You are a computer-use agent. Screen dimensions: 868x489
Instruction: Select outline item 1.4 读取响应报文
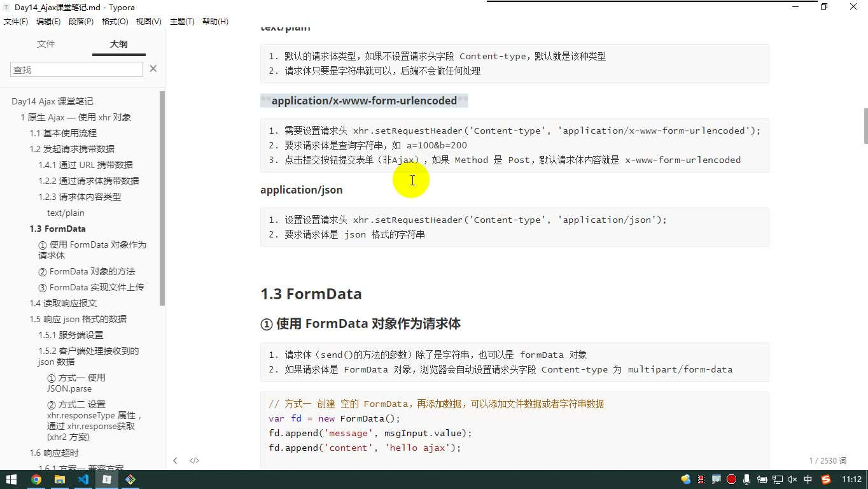(63, 303)
